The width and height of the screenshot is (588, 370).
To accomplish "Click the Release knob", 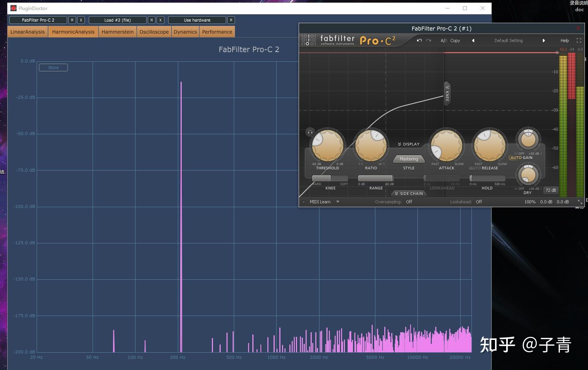I will (490, 145).
